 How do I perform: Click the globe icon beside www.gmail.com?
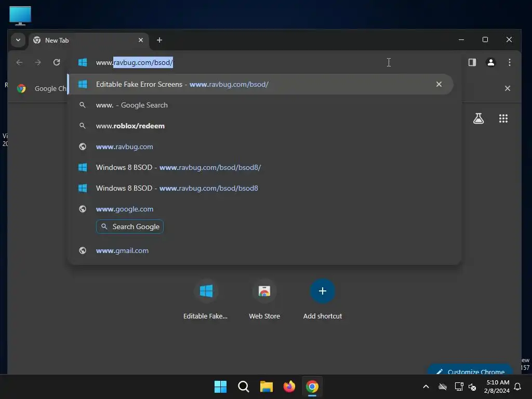tap(83, 251)
